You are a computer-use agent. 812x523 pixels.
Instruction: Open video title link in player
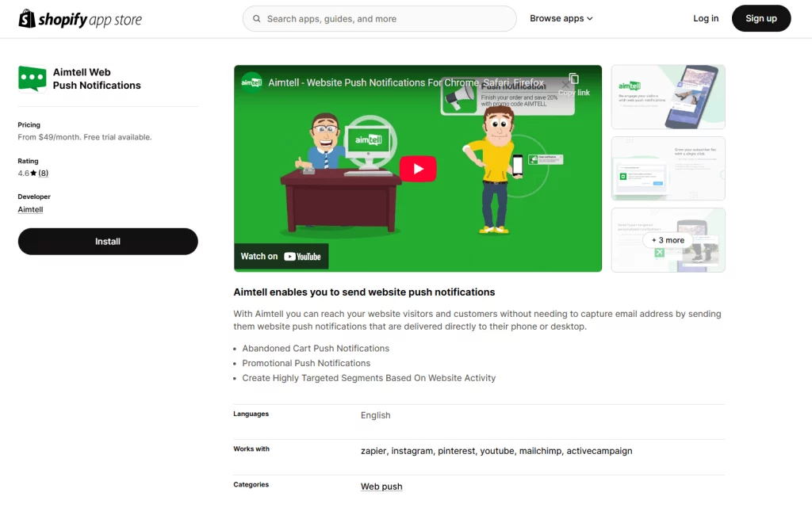pyautogui.click(x=406, y=82)
